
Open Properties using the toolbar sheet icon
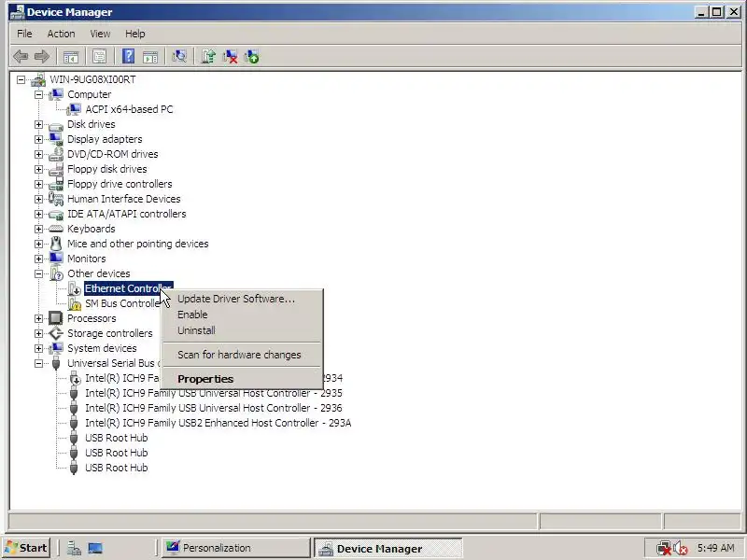(x=99, y=57)
